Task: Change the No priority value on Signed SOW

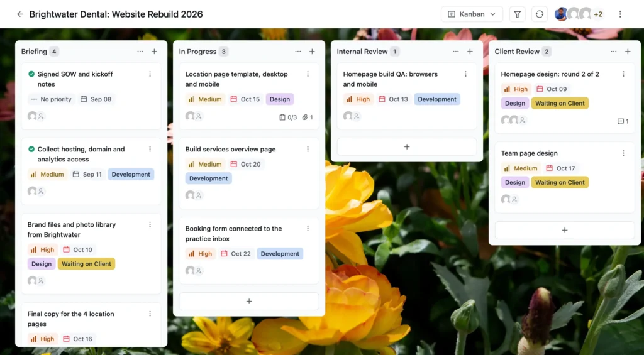Action: 52,99
